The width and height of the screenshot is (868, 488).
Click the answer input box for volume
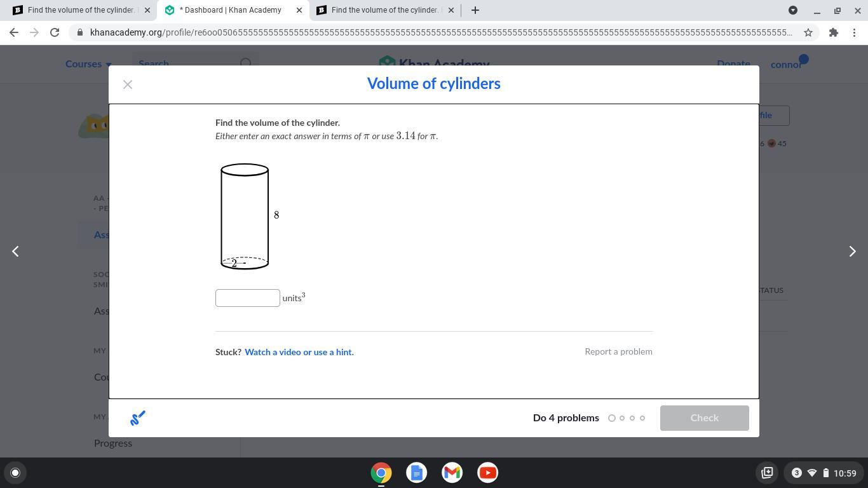point(248,298)
